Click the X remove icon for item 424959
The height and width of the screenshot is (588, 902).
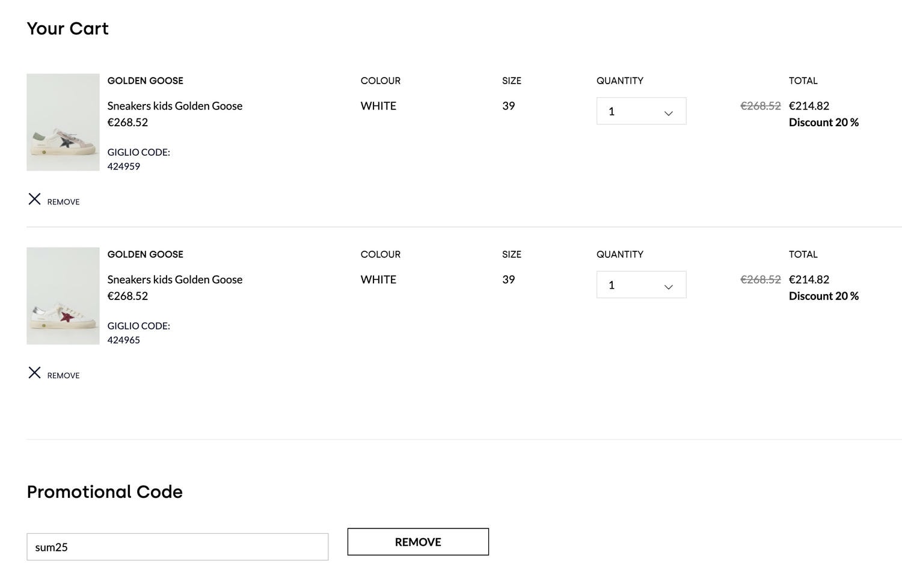pyautogui.click(x=34, y=199)
